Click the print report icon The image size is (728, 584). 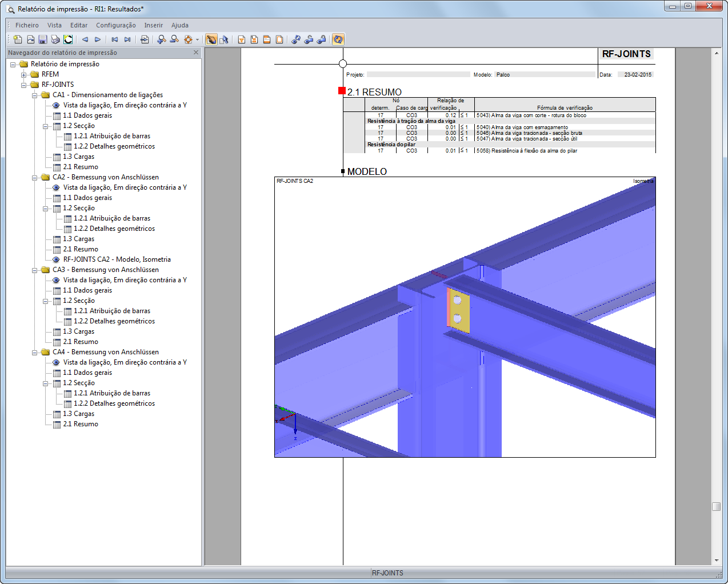pos(55,39)
